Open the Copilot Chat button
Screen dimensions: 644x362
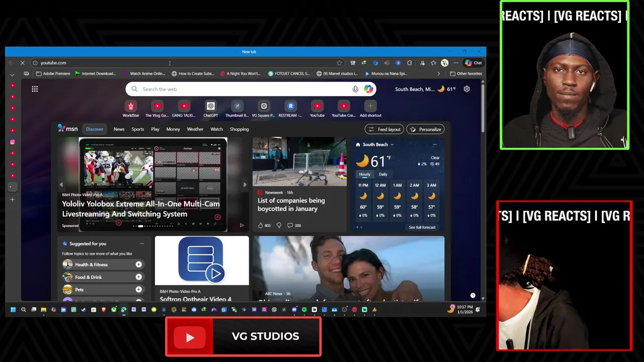point(473,63)
